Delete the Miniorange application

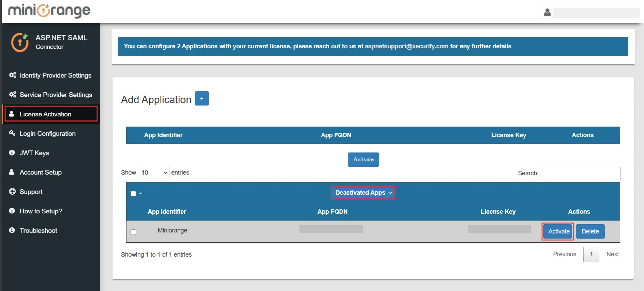point(590,231)
